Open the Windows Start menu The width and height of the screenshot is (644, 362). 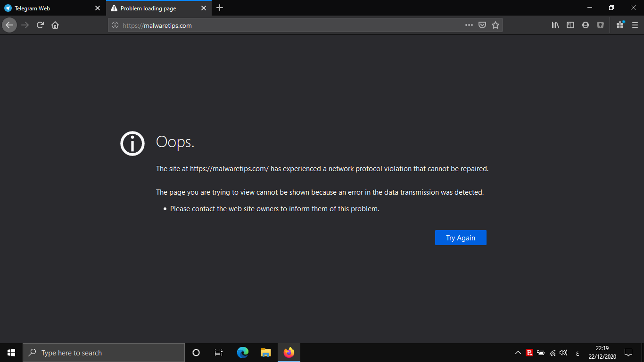(x=11, y=353)
